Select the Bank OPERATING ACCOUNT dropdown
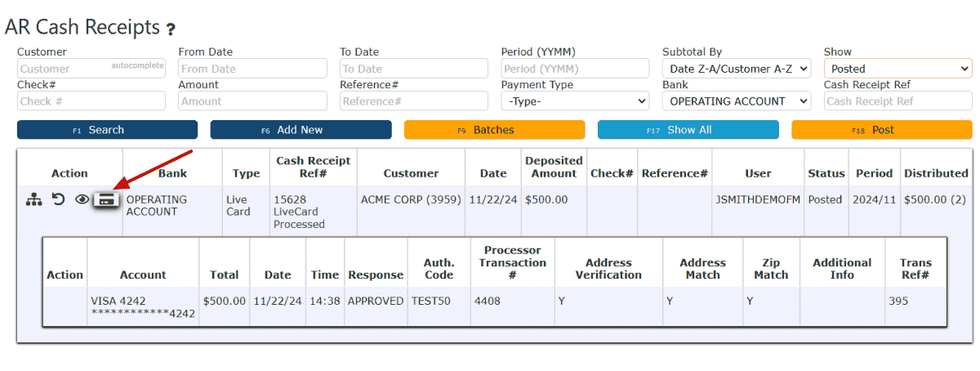 pos(737,101)
